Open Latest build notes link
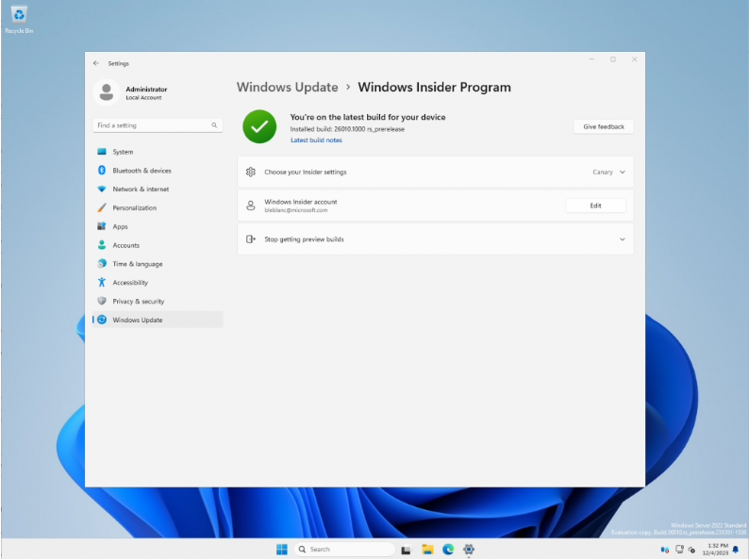The height and width of the screenshot is (560, 749). coord(316,140)
